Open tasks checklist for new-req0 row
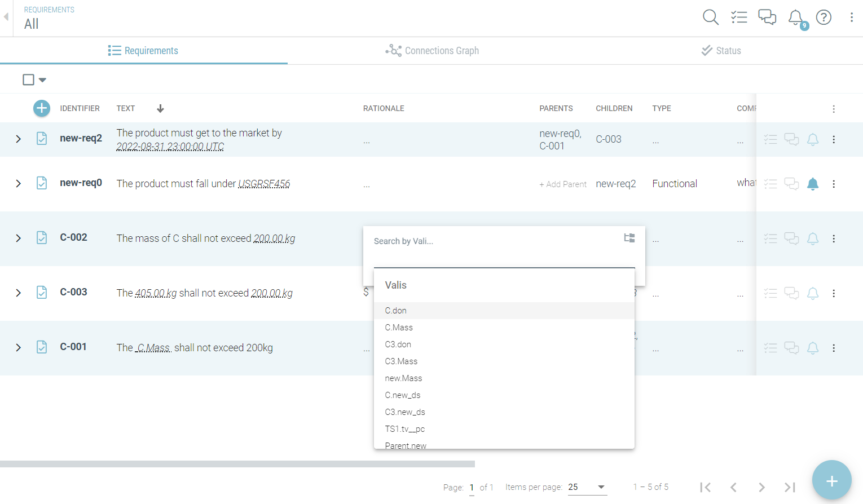This screenshot has height=504, width=863. click(x=770, y=184)
